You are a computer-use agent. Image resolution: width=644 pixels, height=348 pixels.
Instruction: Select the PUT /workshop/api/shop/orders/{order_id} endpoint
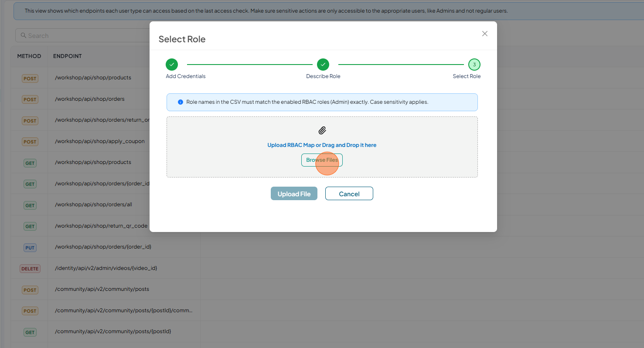[x=103, y=246]
